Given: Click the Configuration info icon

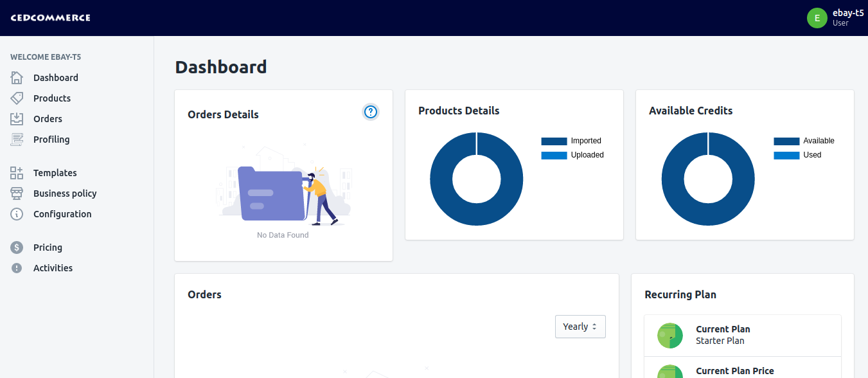Looking at the screenshot, I should click(17, 214).
